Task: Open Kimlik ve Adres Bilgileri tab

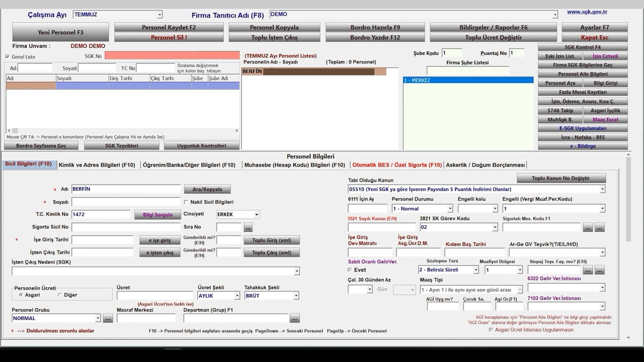Action: (97, 165)
